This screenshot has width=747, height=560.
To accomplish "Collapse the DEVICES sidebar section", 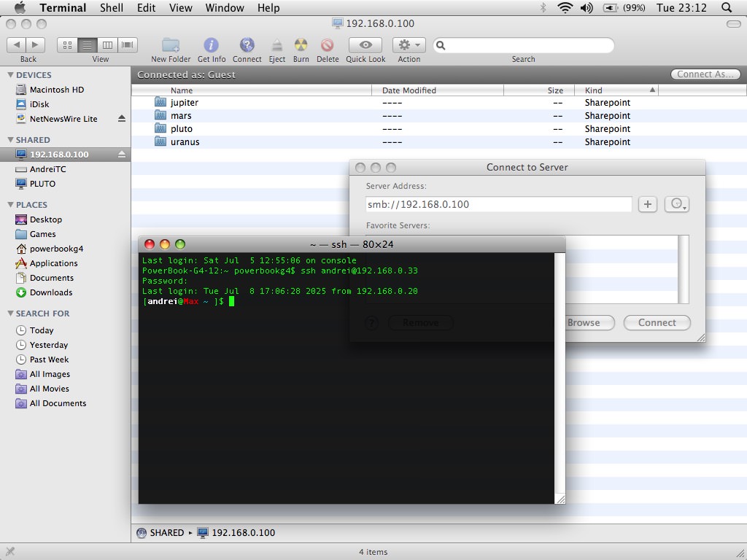I will pyautogui.click(x=10, y=75).
